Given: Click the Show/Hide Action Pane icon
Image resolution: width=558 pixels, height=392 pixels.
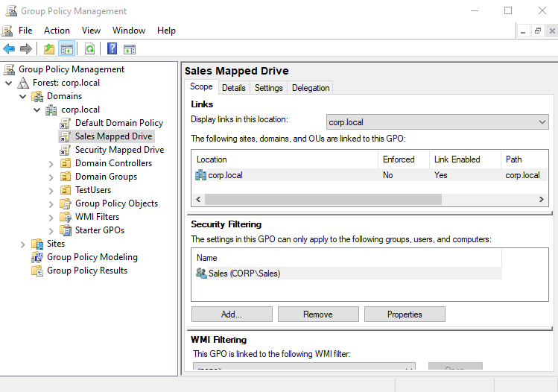Looking at the screenshot, I should coord(130,49).
